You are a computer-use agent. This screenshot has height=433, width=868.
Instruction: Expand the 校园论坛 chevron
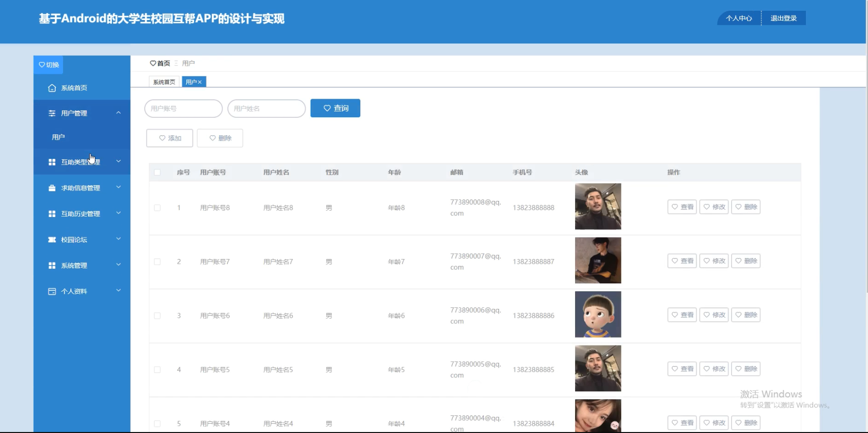click(118, 238)
